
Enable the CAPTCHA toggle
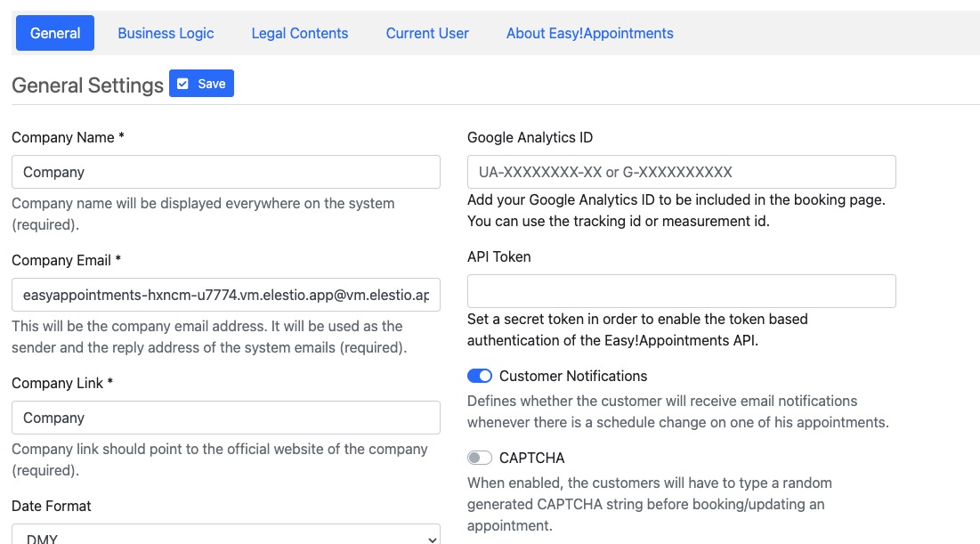[480, 457]
